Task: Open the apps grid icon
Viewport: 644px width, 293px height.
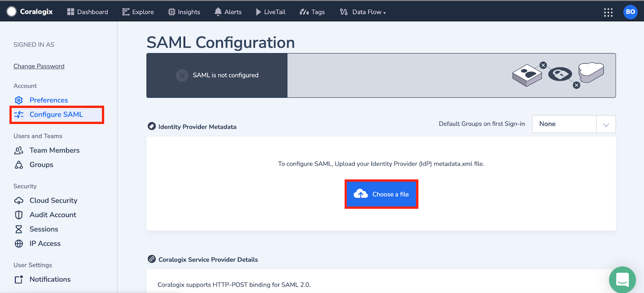Action: tap(608, 12)
